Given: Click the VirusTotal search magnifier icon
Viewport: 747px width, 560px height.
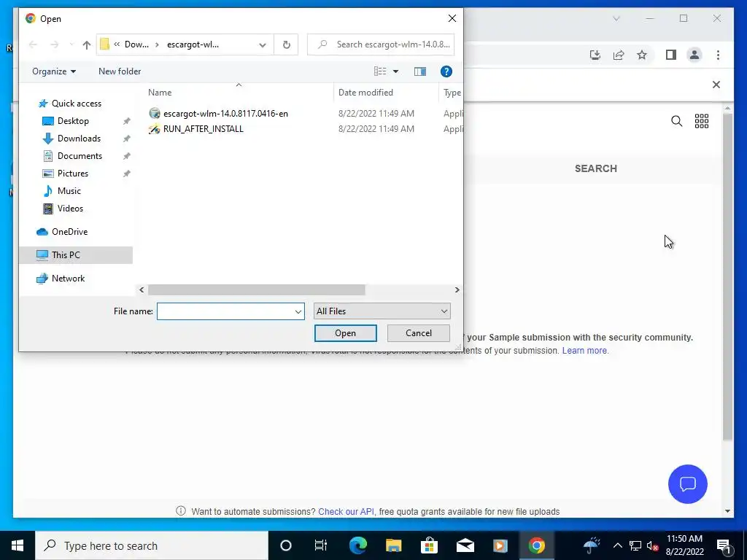Looking at the screenshot, I should coord(676,121).
